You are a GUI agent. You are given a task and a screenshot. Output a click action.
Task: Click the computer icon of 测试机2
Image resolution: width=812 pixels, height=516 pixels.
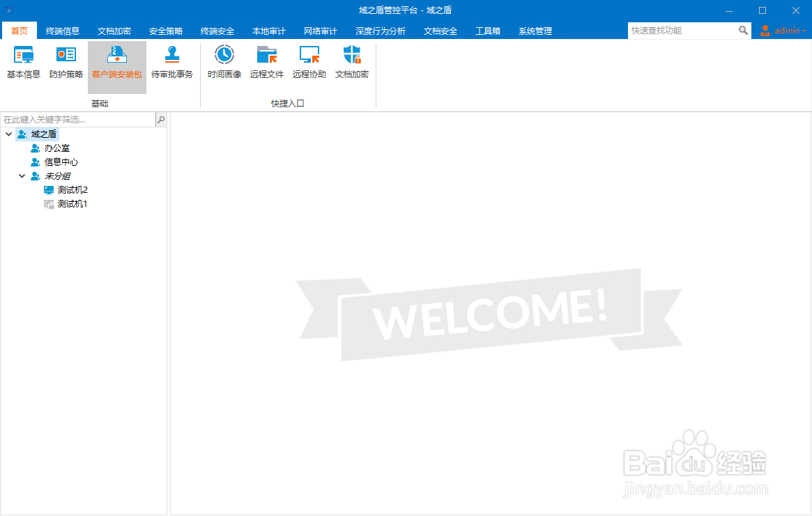(x=49, y=190)
